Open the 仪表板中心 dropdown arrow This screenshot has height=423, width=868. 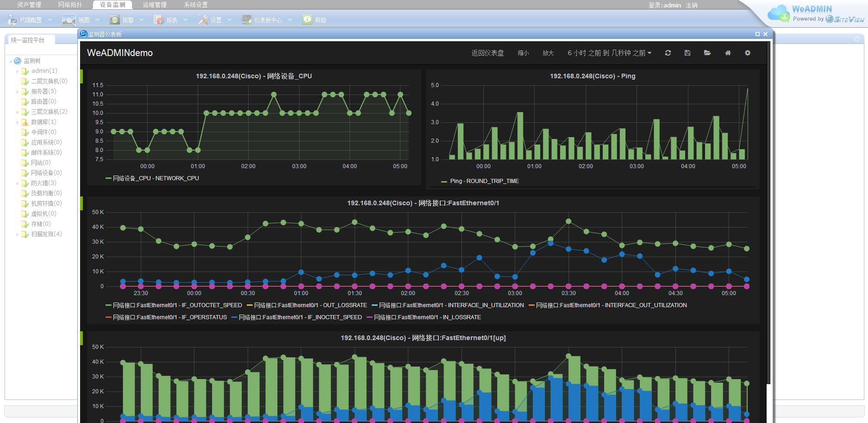click(x=290, y=20)
